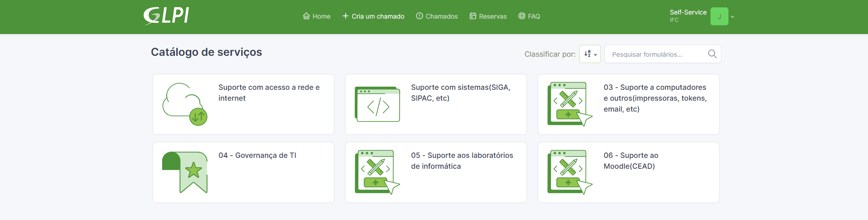The height and width of the screenshot is (220, 868).
Task: Click the green bookmark star Governança icon
Action: click(x=185, y=172)
